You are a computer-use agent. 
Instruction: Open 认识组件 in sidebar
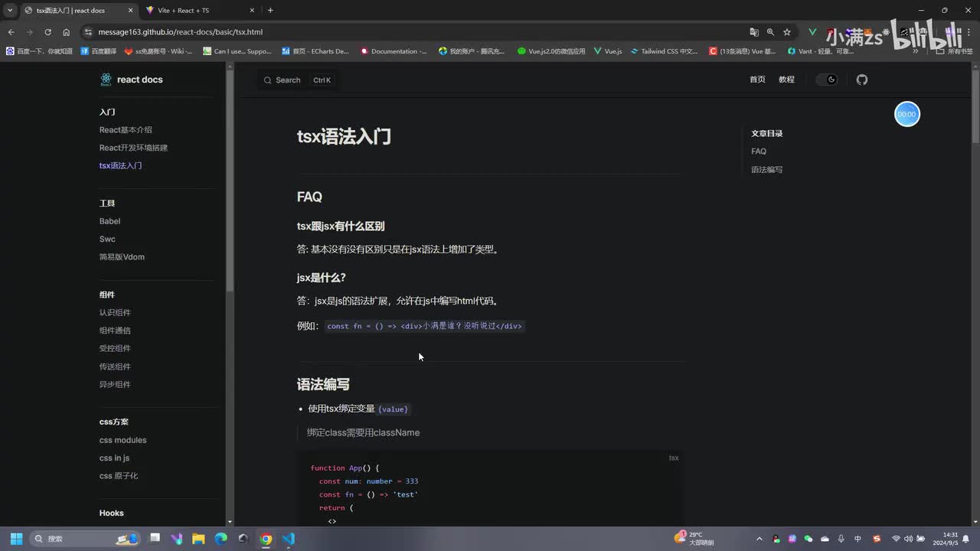(x=115, y=312)
